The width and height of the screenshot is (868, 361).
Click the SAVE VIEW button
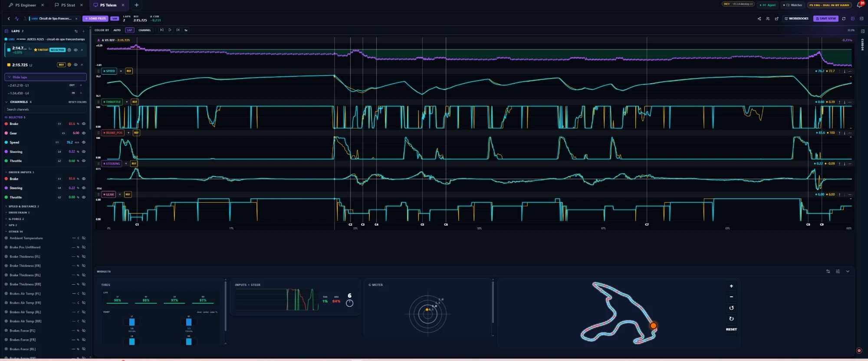[x=826, y=19]
